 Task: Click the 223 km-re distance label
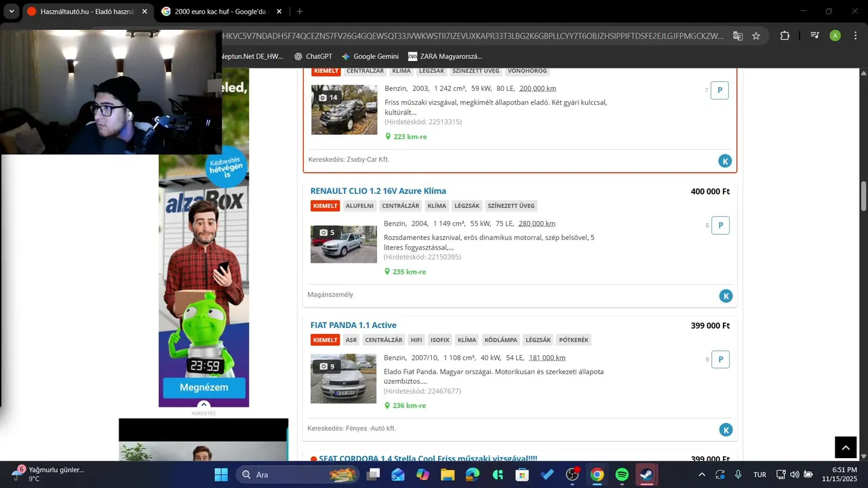point(410,137)
